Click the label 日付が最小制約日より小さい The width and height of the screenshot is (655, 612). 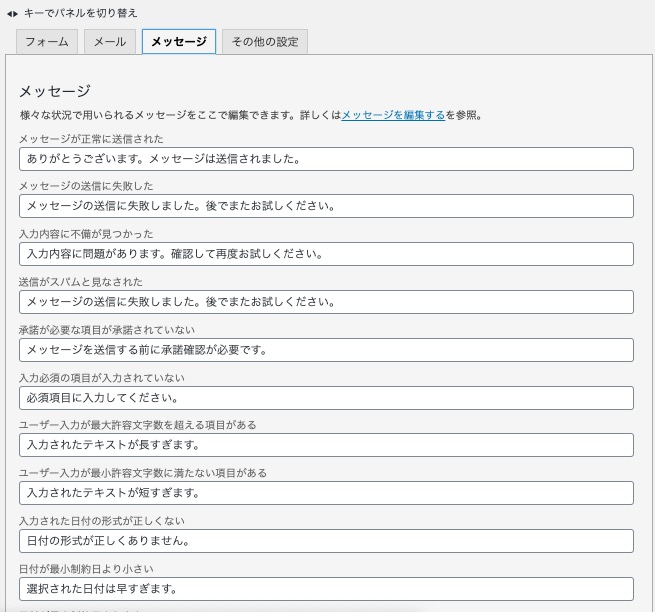85,569
